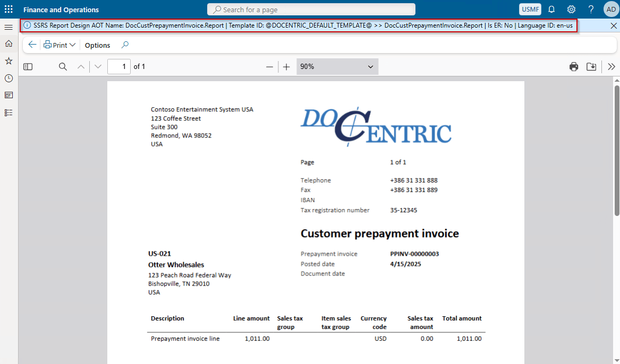Viewport: 620px width, 364px height.
Task: Click customer name Otter Wholesales
Action: [x=176, y=265]
